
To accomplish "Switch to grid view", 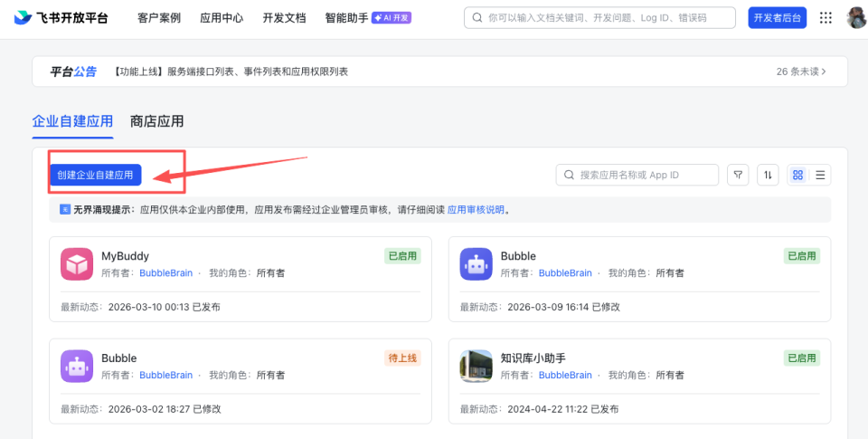I will click(797, 176).
